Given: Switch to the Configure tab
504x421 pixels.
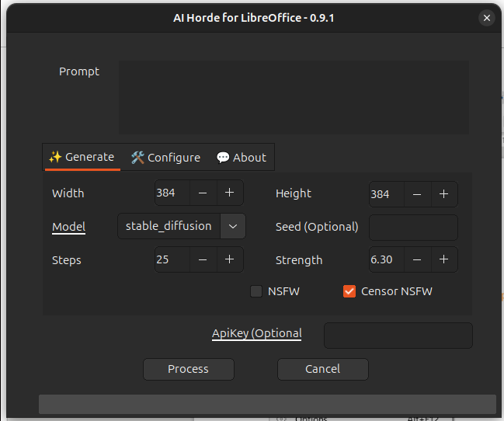Looking at the screenshot, I should click(165, 158).
